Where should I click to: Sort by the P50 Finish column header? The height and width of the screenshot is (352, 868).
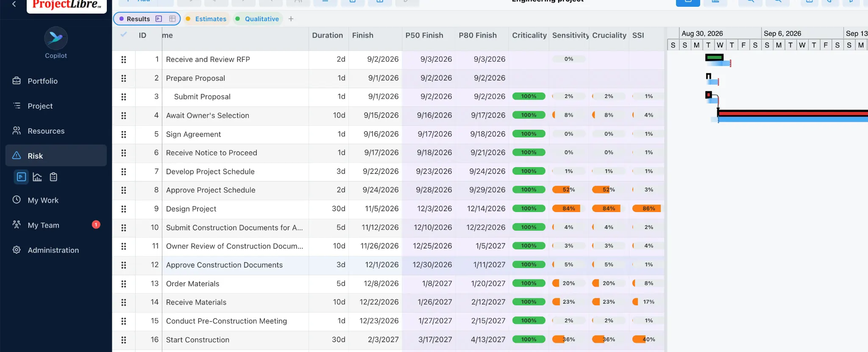coord(424,35)
